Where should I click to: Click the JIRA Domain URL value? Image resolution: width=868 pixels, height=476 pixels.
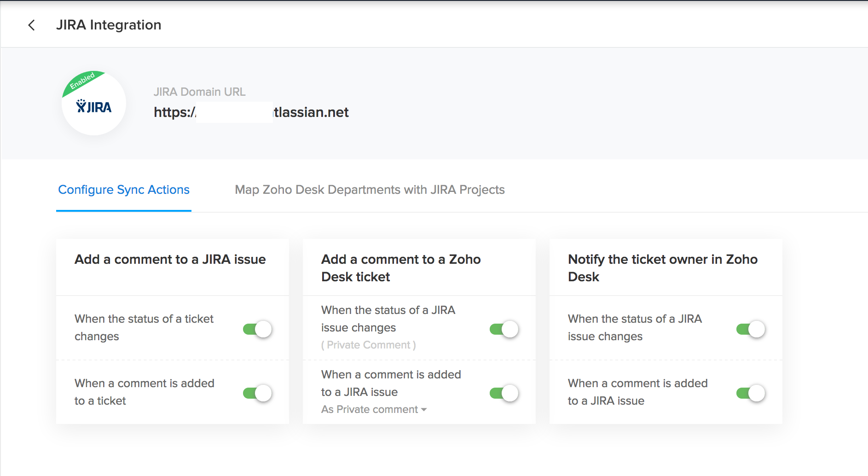(x=251, y=112)
